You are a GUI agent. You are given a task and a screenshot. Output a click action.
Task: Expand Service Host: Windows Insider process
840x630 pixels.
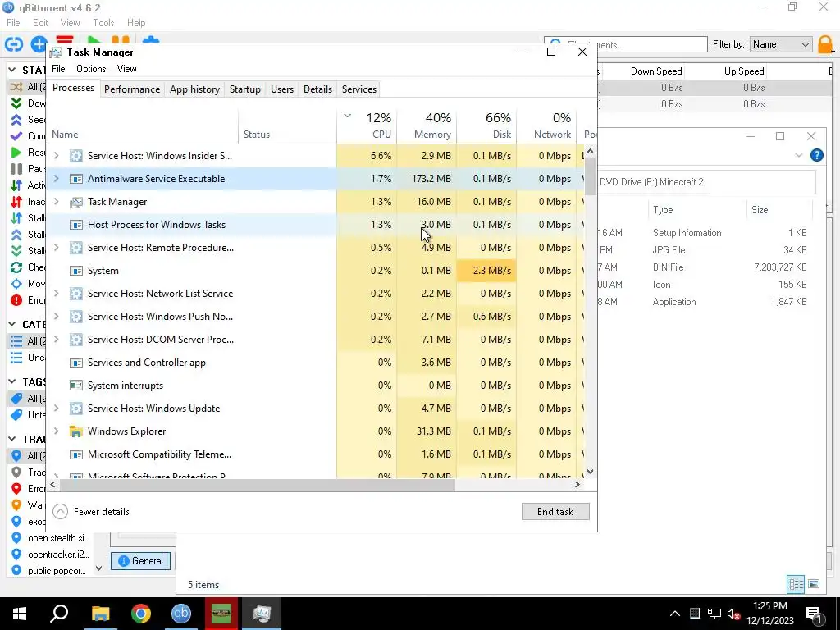(x=57, y=156)
